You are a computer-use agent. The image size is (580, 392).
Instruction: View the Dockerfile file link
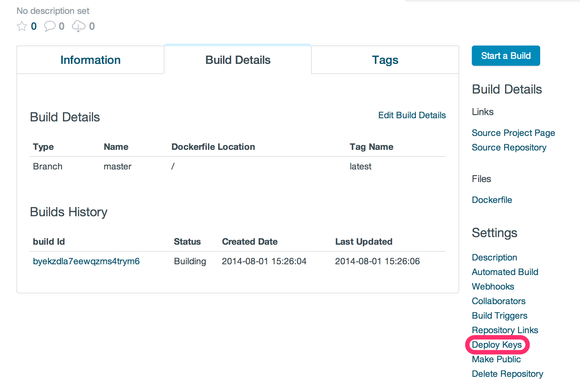[x=492, y=200]
